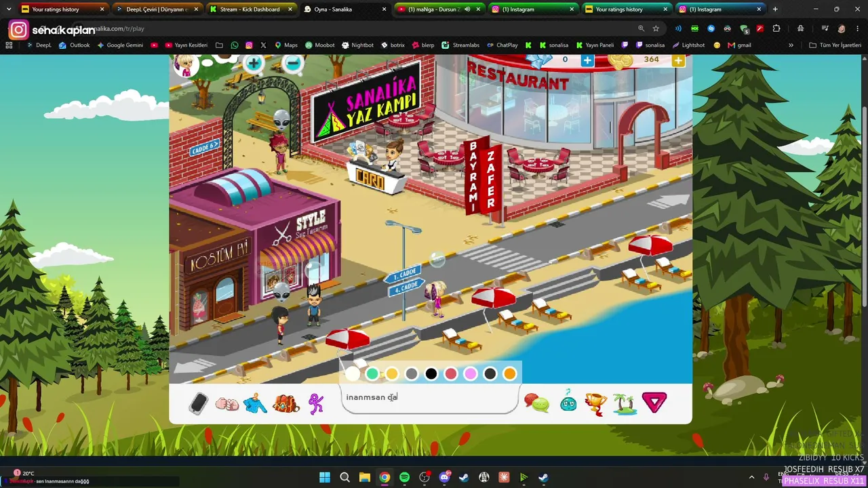The image size is (868, 488).
Task: Zoom in with the blue plus magnifier
Action: (x=254, y=64)
